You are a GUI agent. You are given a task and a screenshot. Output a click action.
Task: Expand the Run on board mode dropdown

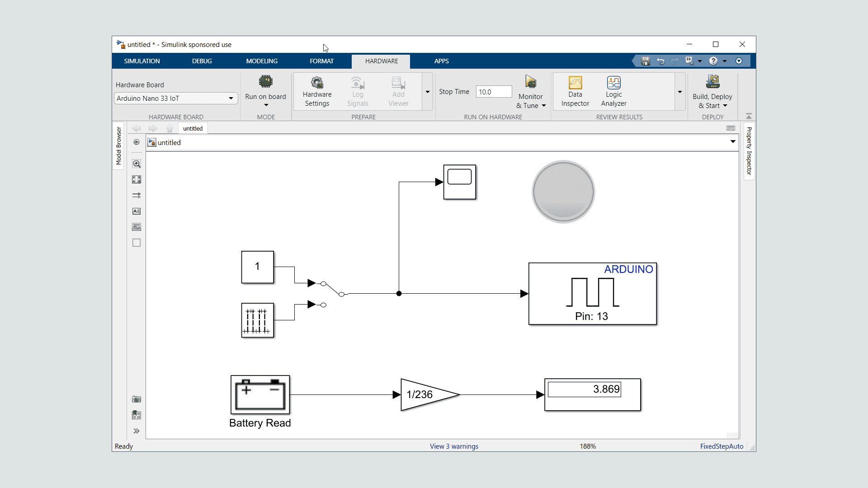(x=266, y=105)
